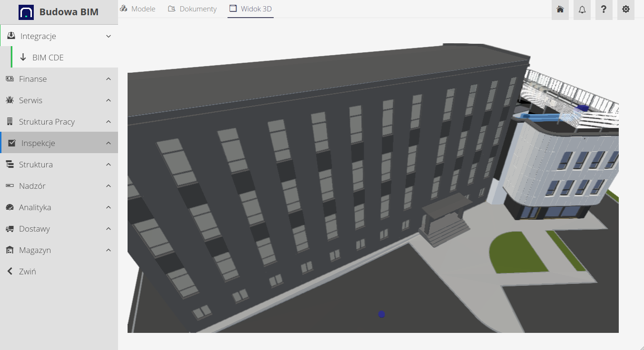Select the Widok 3D tab

click(250, 9)
